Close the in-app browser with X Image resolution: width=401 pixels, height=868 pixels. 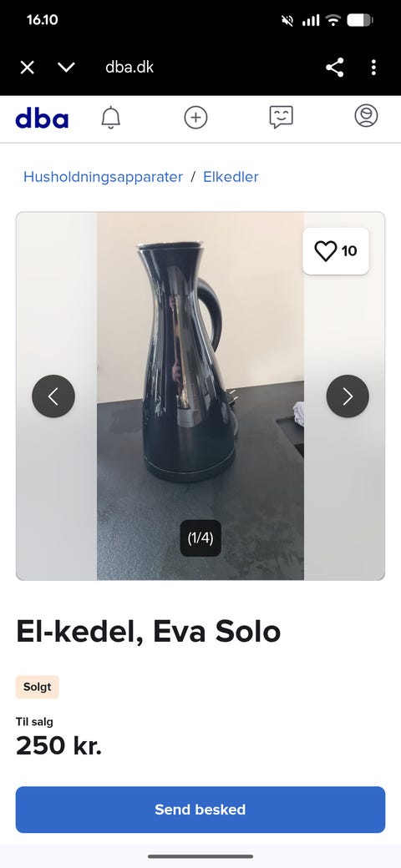click(27, 68)
